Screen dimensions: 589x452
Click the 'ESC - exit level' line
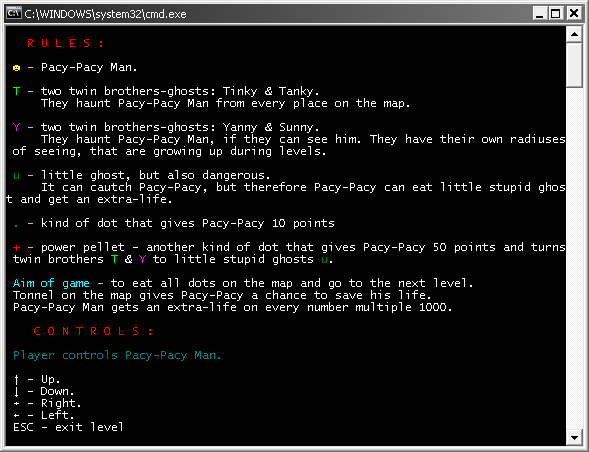pyautogui.click(x=68, y=427)
